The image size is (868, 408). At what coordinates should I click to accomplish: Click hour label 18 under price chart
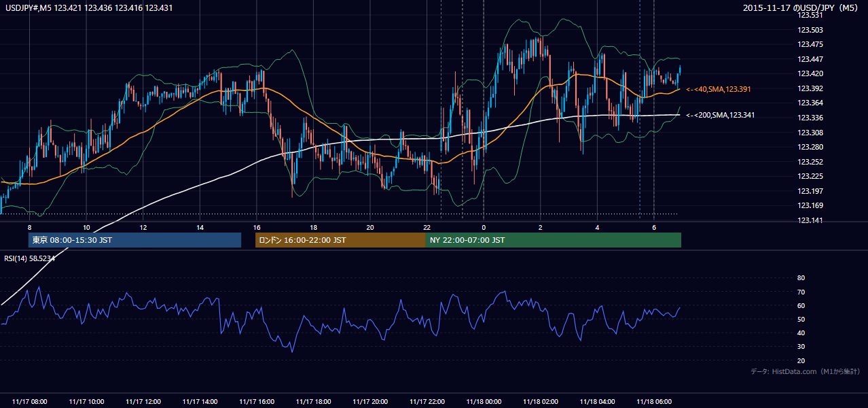coord(313,227)
